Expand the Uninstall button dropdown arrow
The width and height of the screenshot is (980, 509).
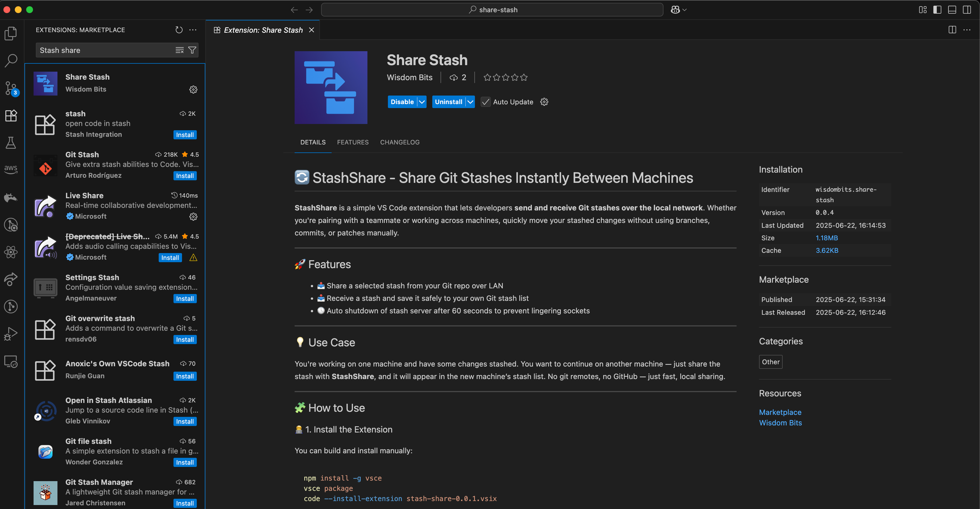(x=470, y=102)
